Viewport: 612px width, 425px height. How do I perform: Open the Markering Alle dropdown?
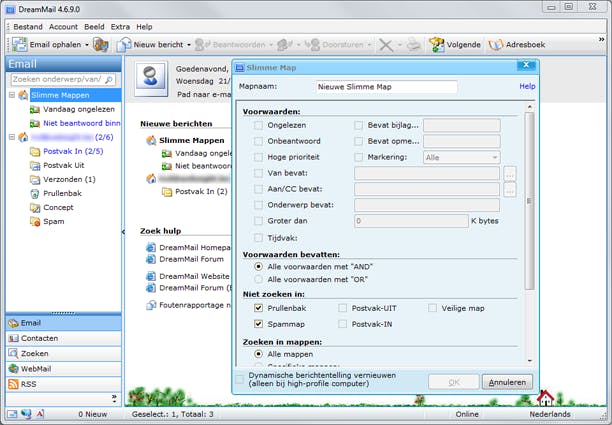click(462, 158)
